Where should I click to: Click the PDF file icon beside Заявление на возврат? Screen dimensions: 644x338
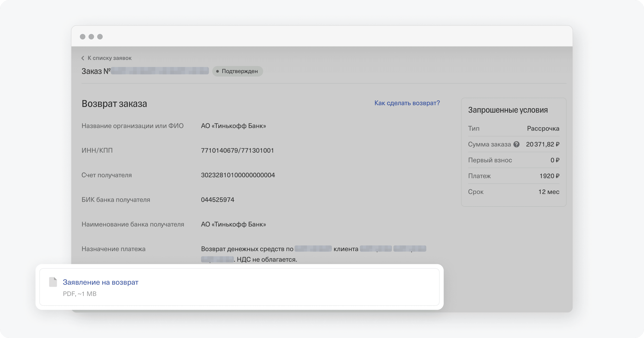point(53,282)
